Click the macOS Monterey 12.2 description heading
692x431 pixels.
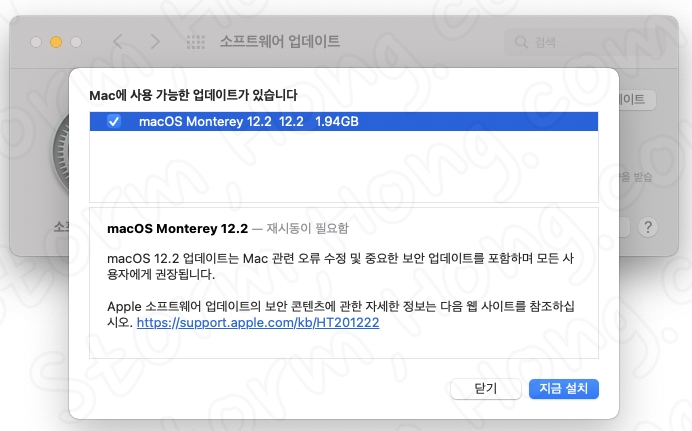(177, 229)
